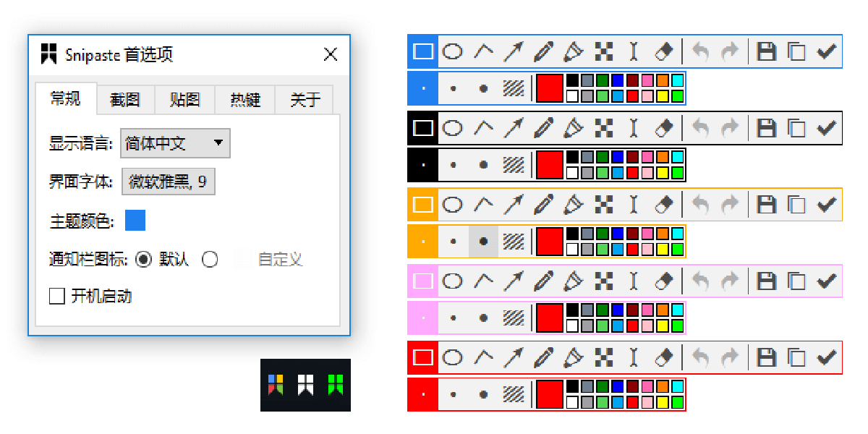
Task: Click the white Snipaste tray icon
Action: [305, 385]
